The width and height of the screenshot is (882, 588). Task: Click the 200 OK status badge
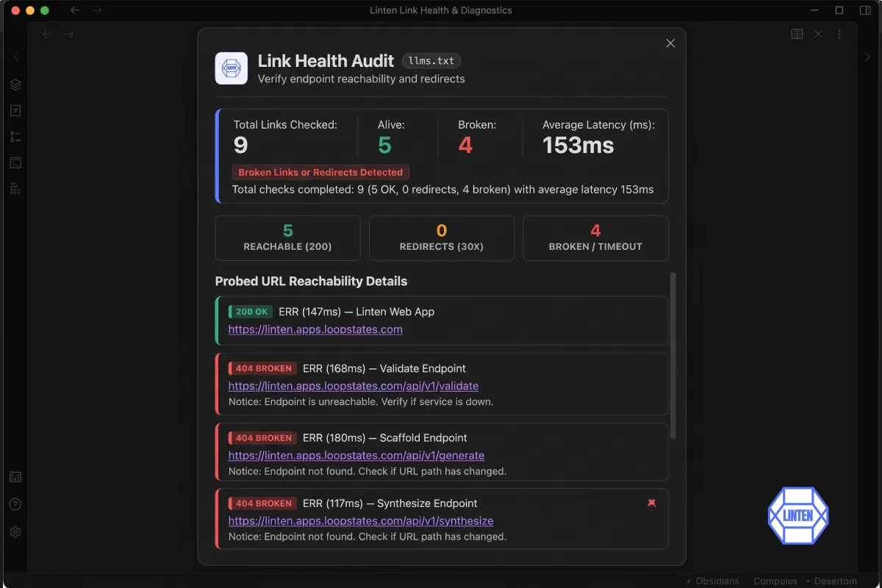click(251, 312)
